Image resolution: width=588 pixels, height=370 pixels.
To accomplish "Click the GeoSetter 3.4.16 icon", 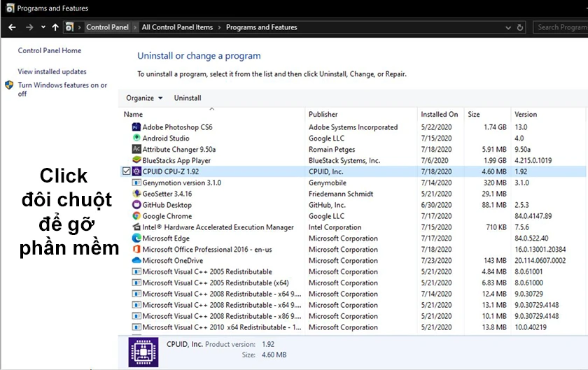I will click(x=136, y=194).
